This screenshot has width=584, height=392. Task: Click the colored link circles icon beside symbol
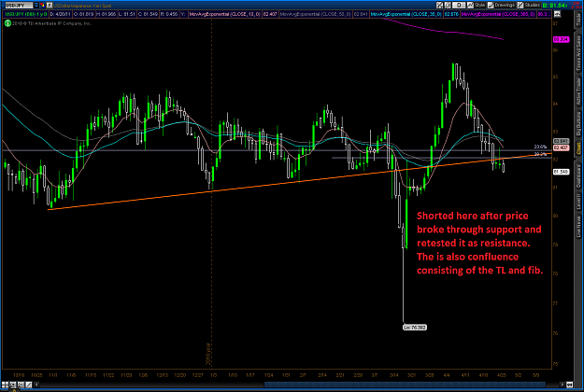point(42,6)
